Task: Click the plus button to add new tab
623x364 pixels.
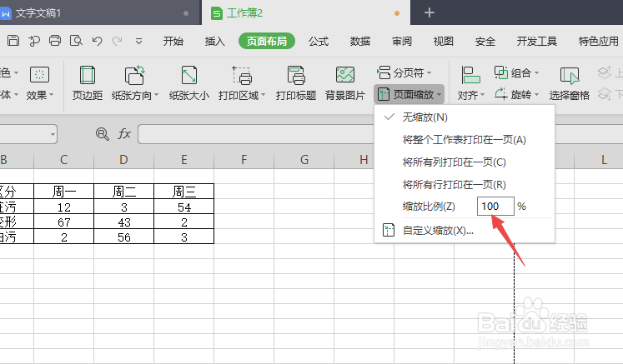Action: pyautogui.click(x=430, y=12)
